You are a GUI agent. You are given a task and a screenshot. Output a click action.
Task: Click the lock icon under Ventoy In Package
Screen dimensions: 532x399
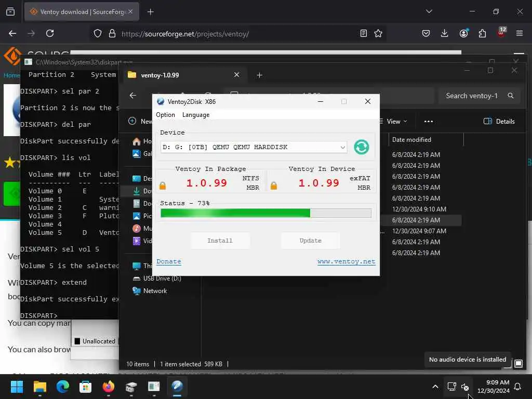pyautogui.click(x=163, y=185)
